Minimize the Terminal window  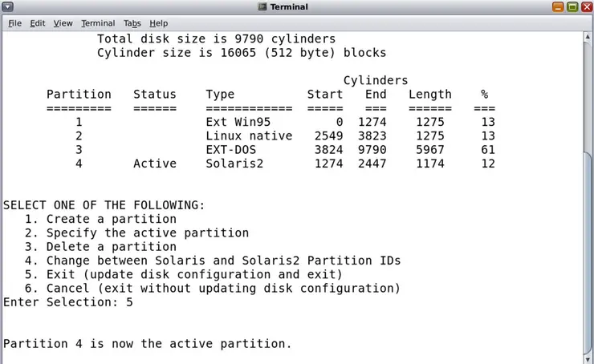[558, 7]
